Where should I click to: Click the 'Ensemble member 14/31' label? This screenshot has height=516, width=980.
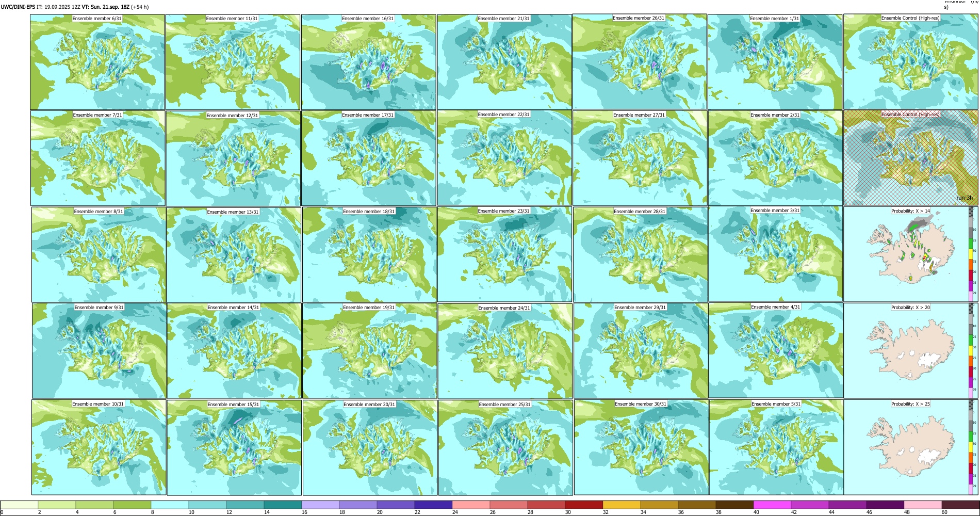pyautogui.click(x=233, y=307)
